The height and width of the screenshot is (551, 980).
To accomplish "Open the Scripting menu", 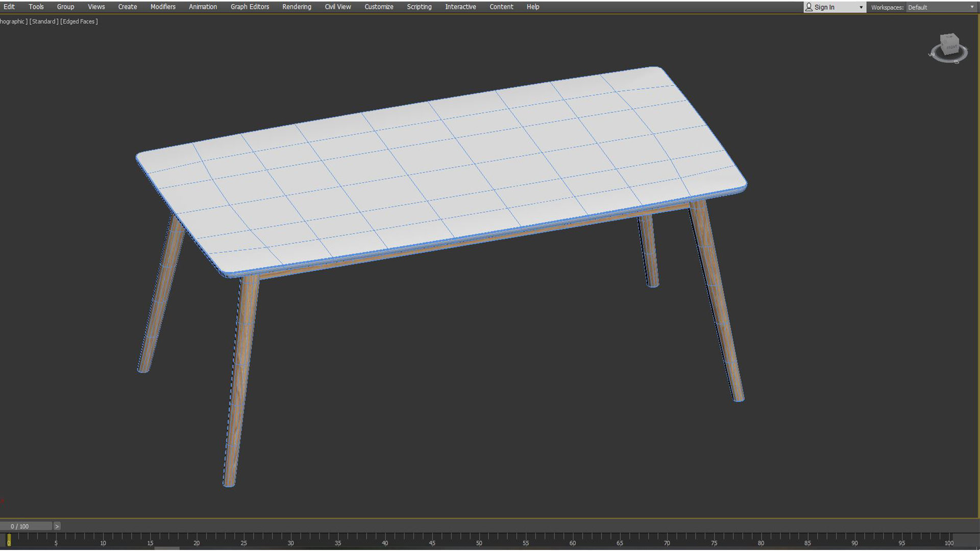I will [x=419, y=7].
